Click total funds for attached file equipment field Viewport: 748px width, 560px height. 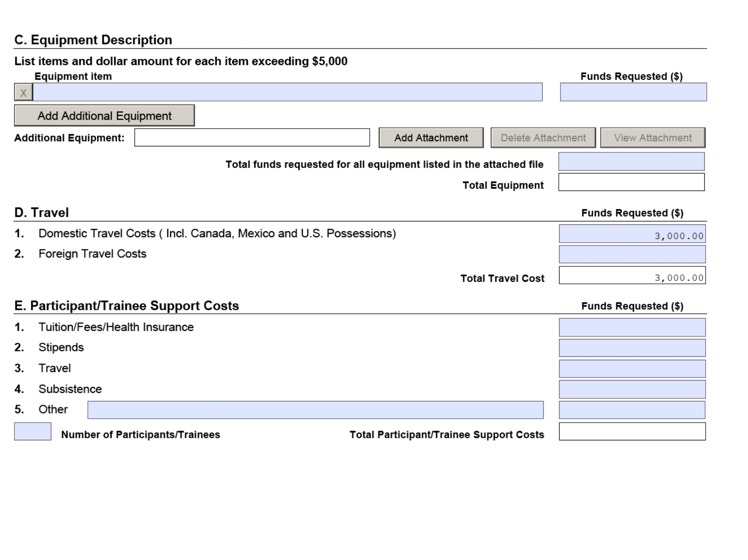point(631,162)
